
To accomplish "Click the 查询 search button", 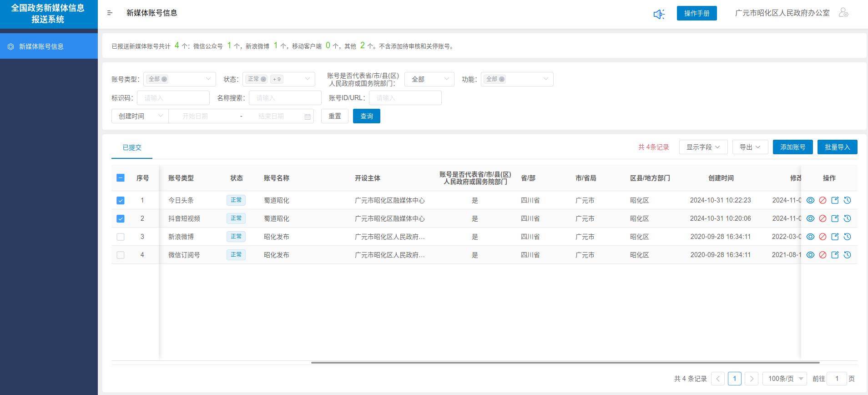I will click(x=366, y=116).
